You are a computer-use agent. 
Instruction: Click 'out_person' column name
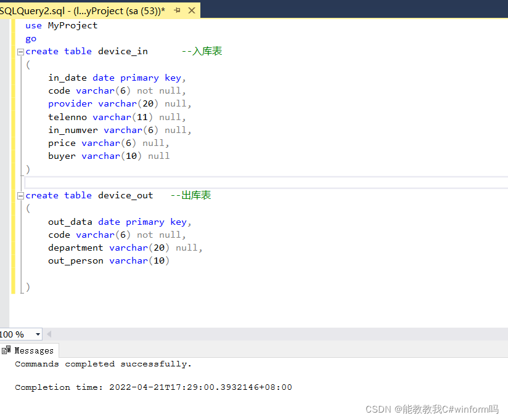click(x=75, y=260)
